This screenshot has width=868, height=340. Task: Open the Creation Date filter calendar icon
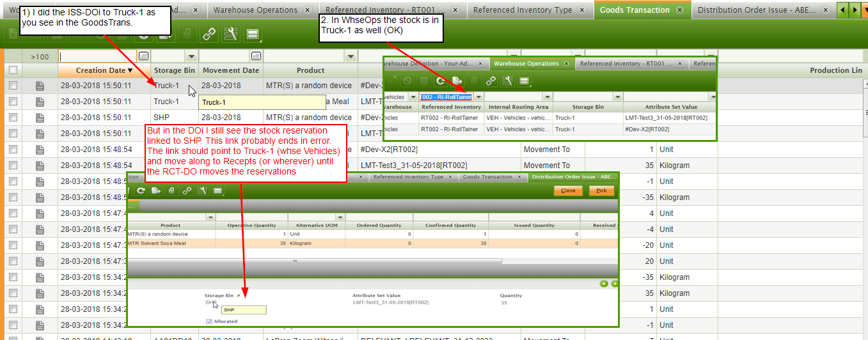click(143, 56)
